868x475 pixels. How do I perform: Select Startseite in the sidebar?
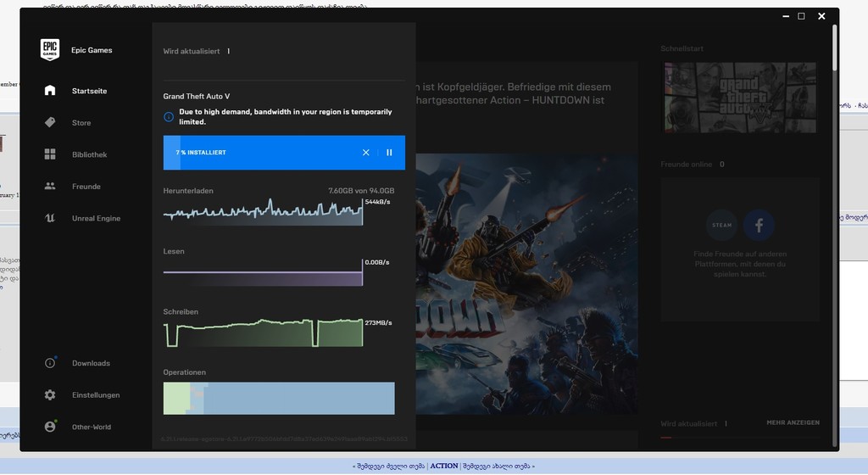89,91
